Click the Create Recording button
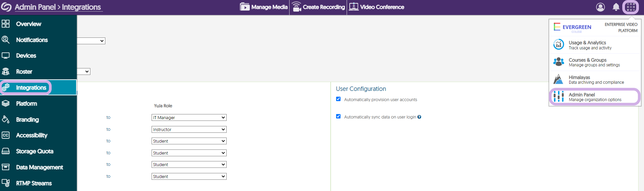Viewport: 644px width, 191px height. coord(318,7)
